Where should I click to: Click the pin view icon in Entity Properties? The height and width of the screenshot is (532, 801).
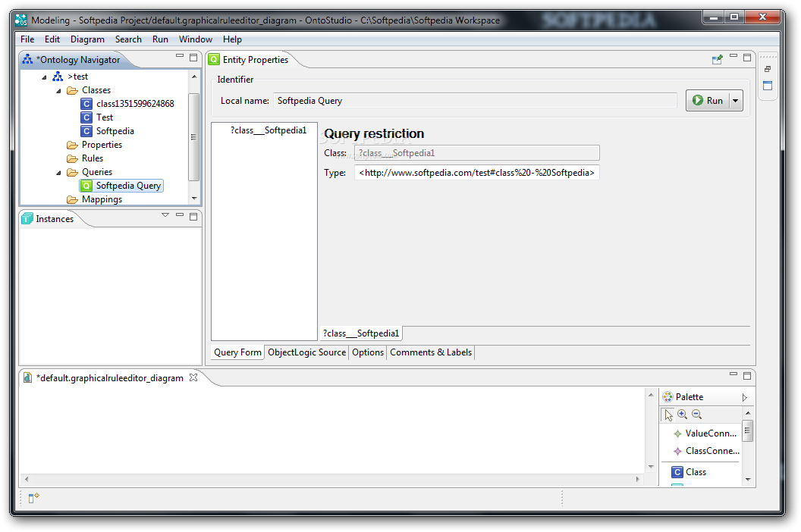pyautogui.click(x=718, y=59)
